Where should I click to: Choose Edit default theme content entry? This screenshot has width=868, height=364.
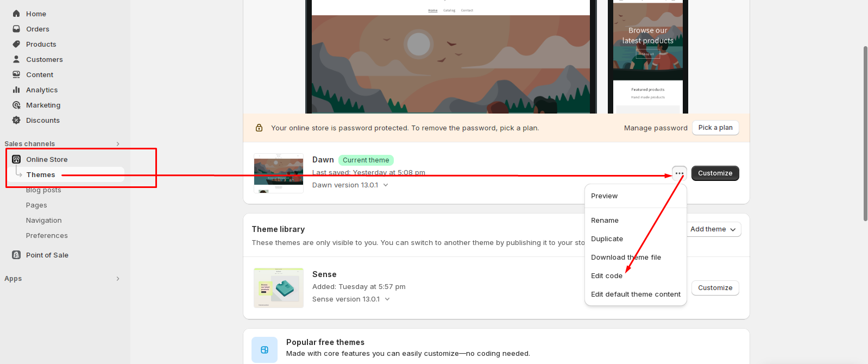(636, 294)
